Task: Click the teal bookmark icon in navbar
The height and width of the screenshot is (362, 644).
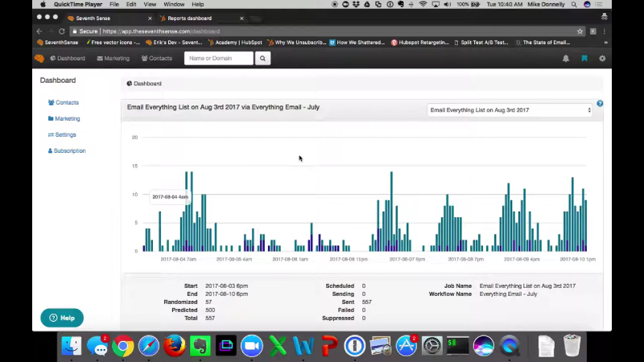Action: tap(584, 59)
